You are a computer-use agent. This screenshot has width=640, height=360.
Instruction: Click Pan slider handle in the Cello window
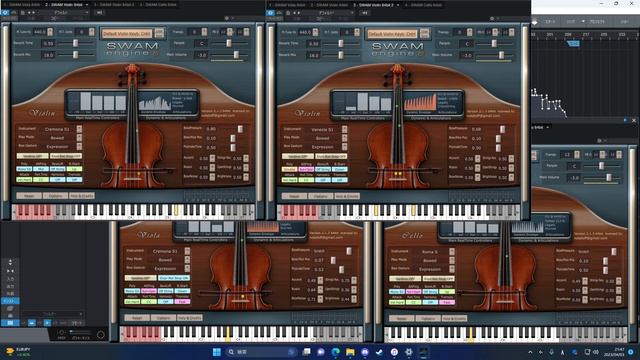tap(601, 166)
